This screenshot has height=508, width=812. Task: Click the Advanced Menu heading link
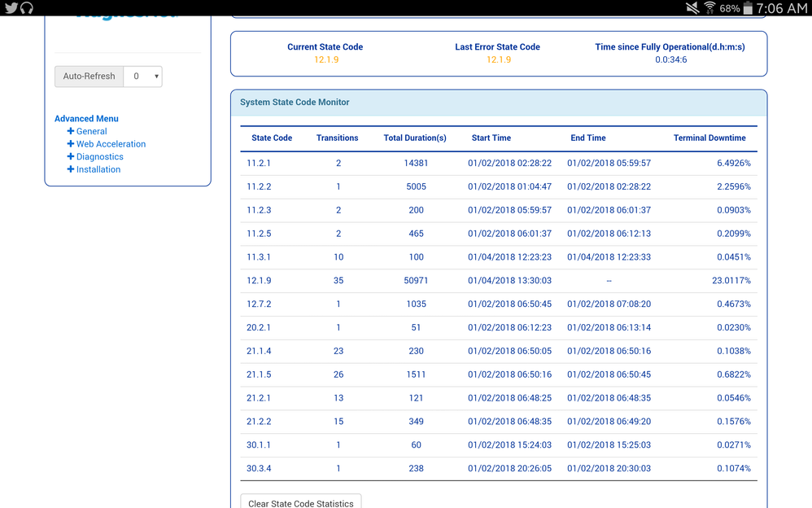click(86, 119)
